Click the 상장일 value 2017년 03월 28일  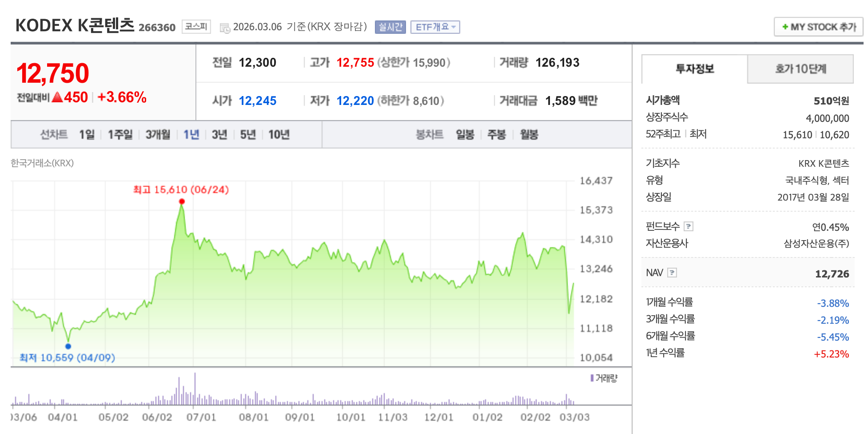point(813,197)
